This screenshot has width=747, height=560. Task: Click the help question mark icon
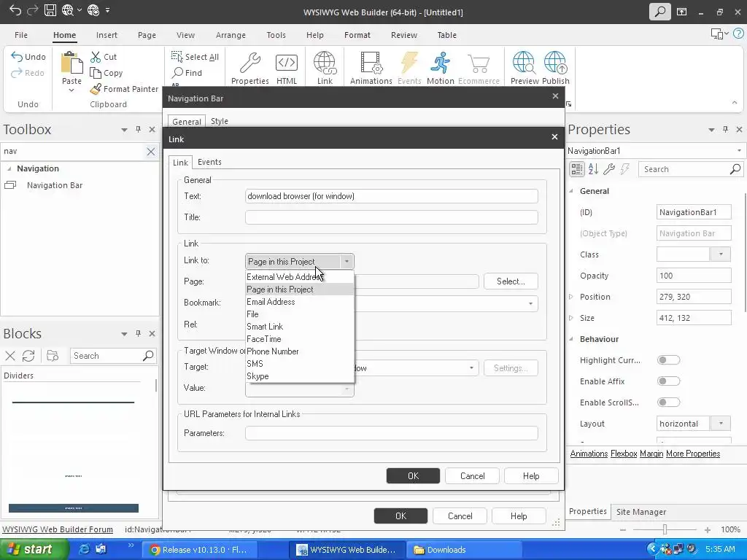pos(738,34)
